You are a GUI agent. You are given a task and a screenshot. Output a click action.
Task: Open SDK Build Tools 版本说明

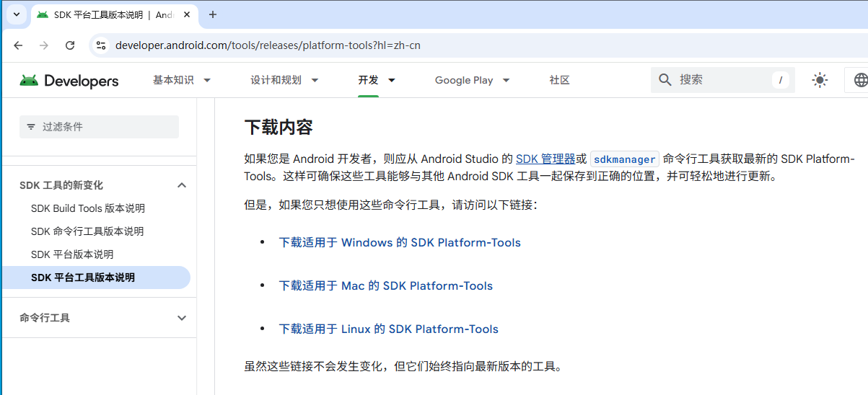pyautogui.click(x=88, y=208)
